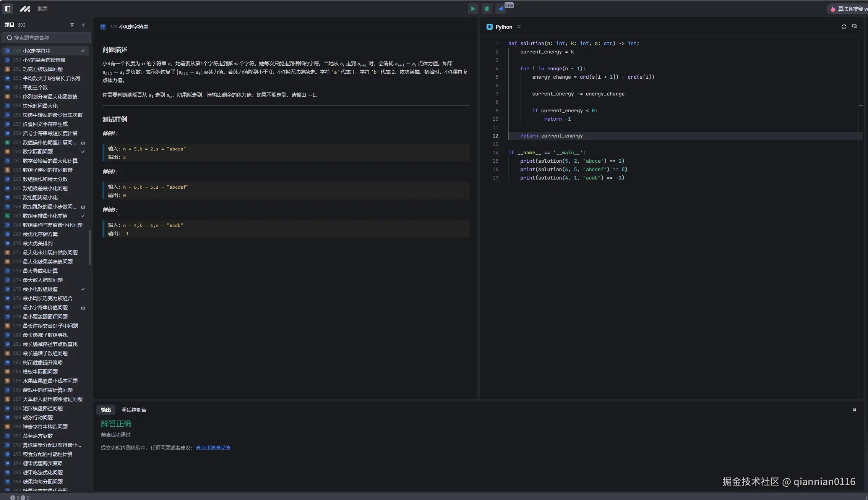
Task: Click the 搜索题号或名称 search field
Action: click(x=46, y=38)
